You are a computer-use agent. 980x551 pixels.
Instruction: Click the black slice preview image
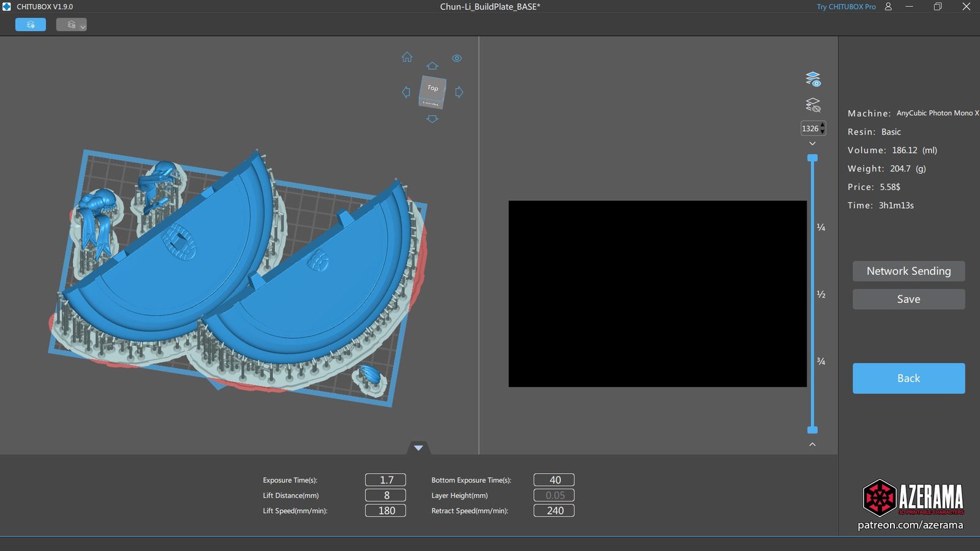657,294
